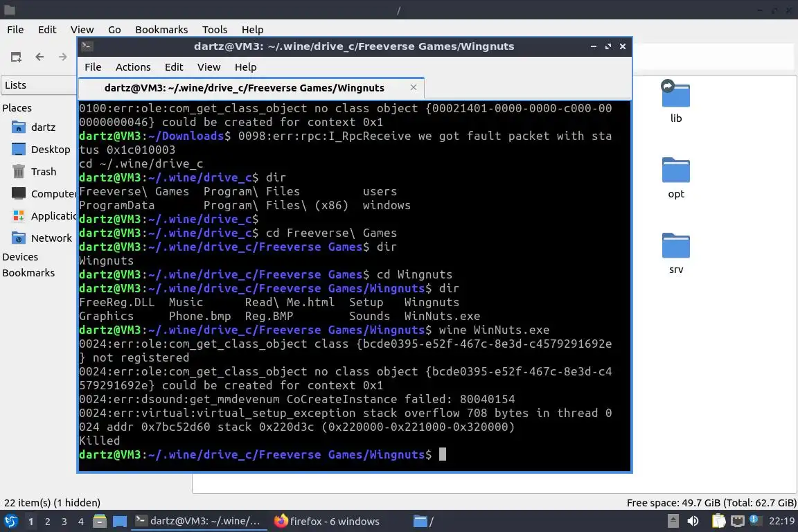This screenshot has height=532, width=798.
Task: Open the terminal's View menu
Action: (209, 67)
